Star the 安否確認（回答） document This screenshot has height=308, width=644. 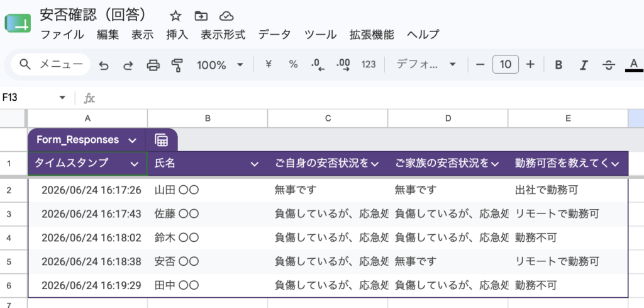[x=175, y=16]
